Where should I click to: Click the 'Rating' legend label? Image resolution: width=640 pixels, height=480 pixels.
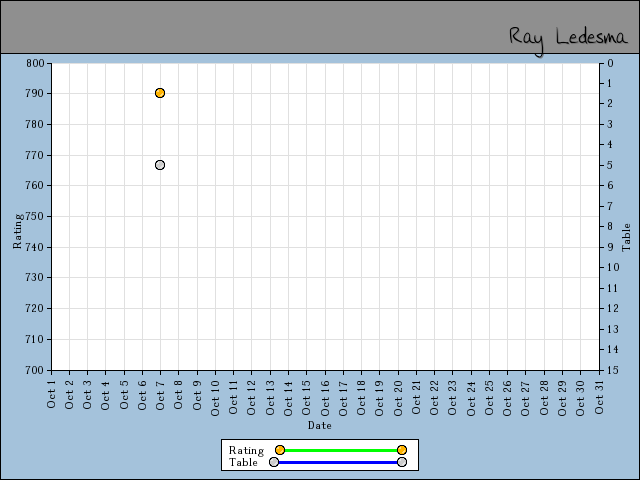(x=246, y=450)
